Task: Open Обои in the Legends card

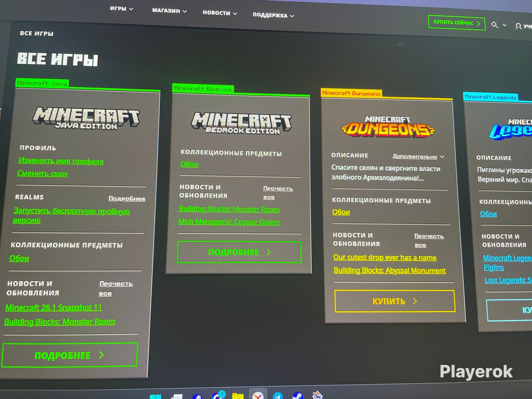Action: [x=488, y=214]
